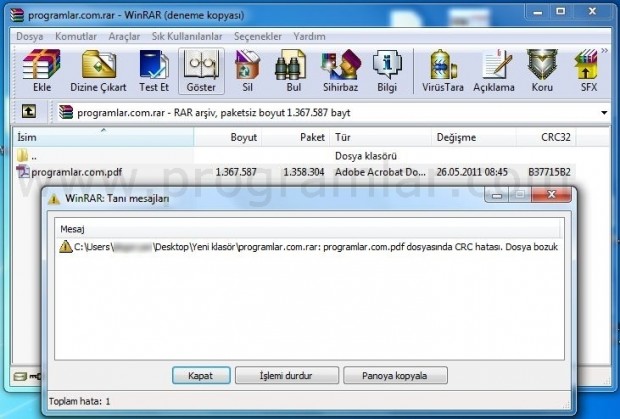This screenshot has height=419, width=620.
Task: Maximize the WinRAR main window
Action: coord(560,11)
